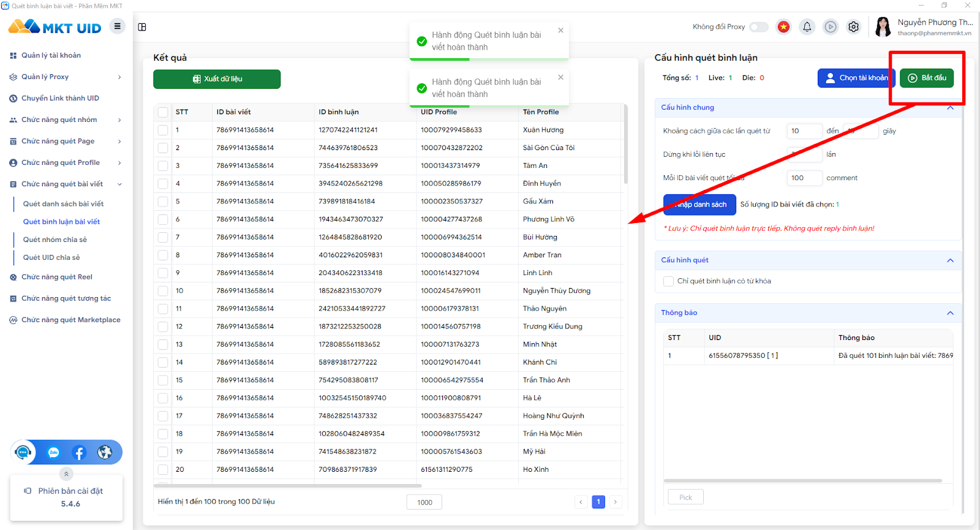The height and width of the screenshot is (530, 980).
Task: Check the row for Đinh Huyền
Action: point(163,183)
